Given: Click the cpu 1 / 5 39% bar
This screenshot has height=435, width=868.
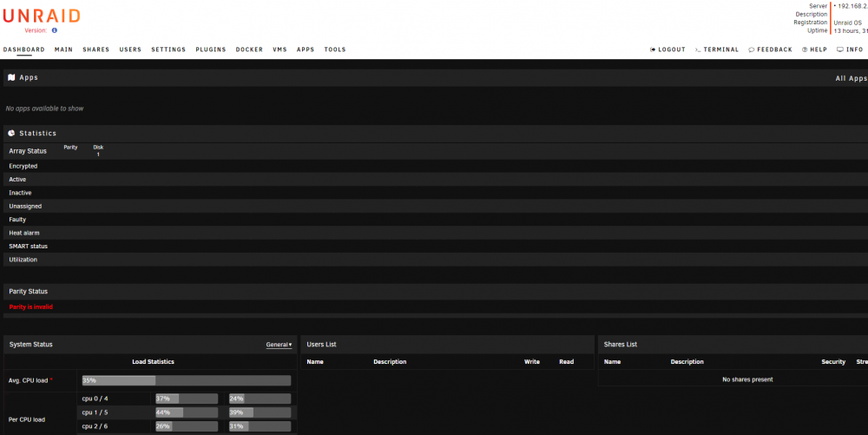Looking at the screenshot, I should pos(260,412).
